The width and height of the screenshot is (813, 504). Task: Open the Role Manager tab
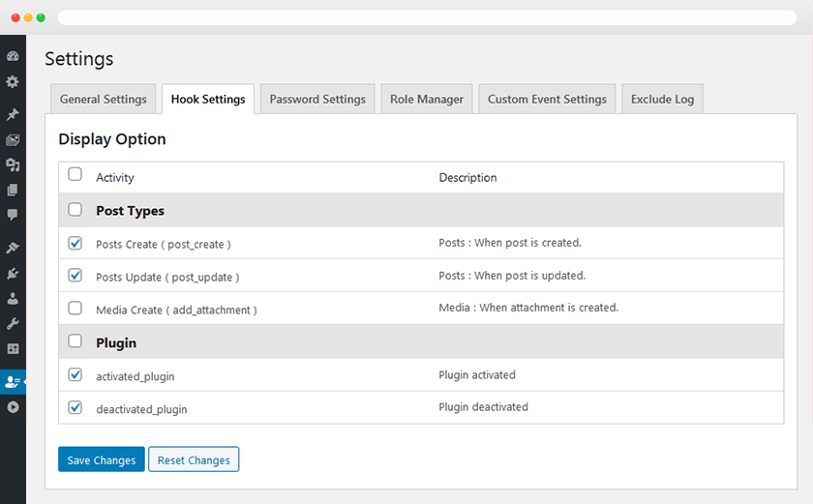tap(427, 99)
